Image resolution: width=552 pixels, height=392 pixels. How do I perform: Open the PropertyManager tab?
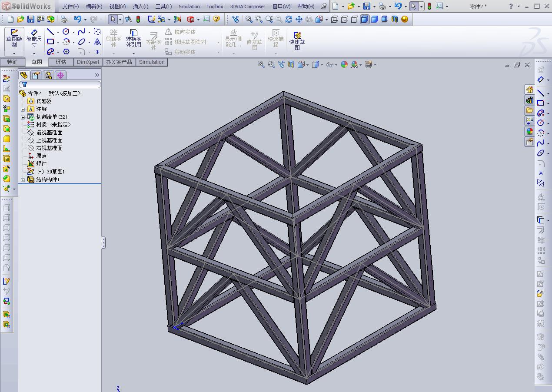[36, 75]
